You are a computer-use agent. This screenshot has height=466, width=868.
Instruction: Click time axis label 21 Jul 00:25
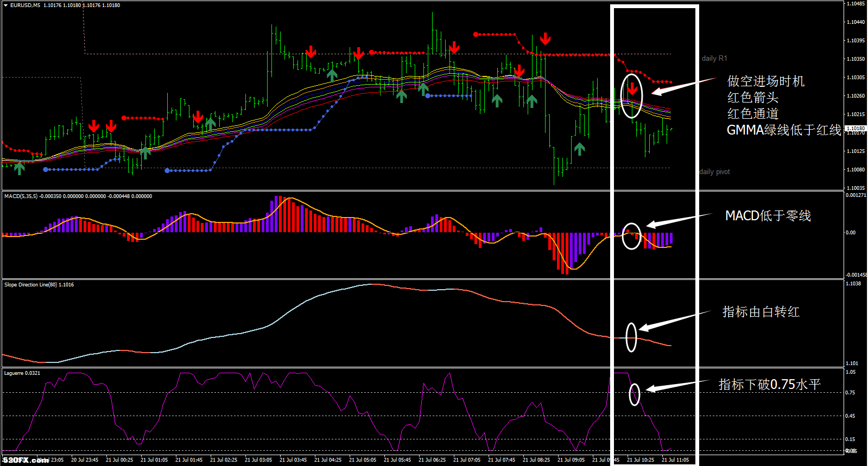tap(119, 460)
